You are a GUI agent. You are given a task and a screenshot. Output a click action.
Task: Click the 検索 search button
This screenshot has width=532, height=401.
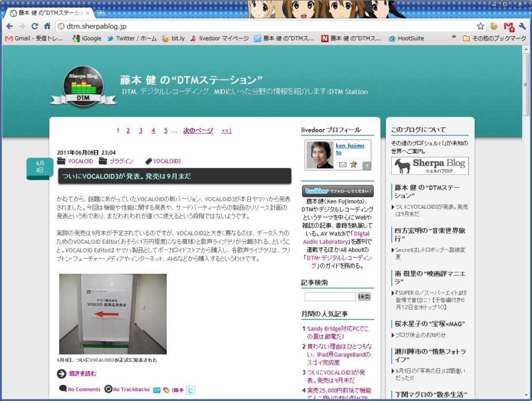(x=364, y=297)
